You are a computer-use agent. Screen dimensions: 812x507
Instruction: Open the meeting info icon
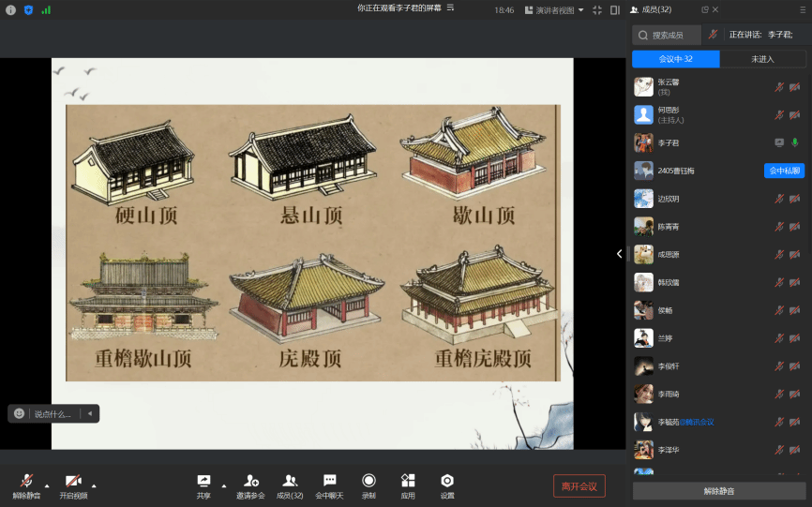coord(11,9)
